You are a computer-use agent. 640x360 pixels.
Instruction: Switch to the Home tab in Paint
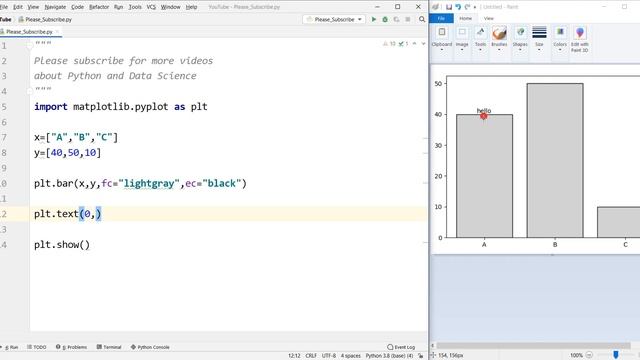point(465,18)
